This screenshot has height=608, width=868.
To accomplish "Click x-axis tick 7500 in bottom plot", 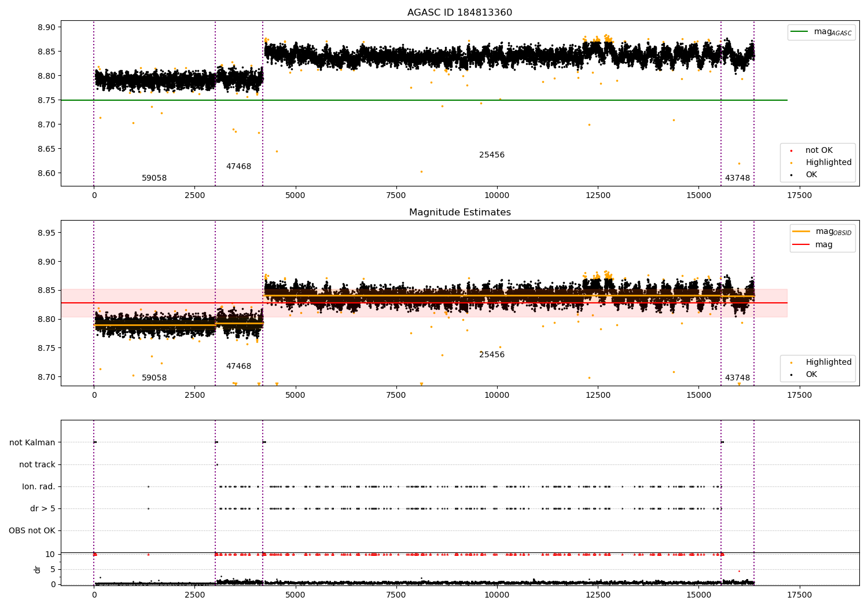I will coord(396,595).
